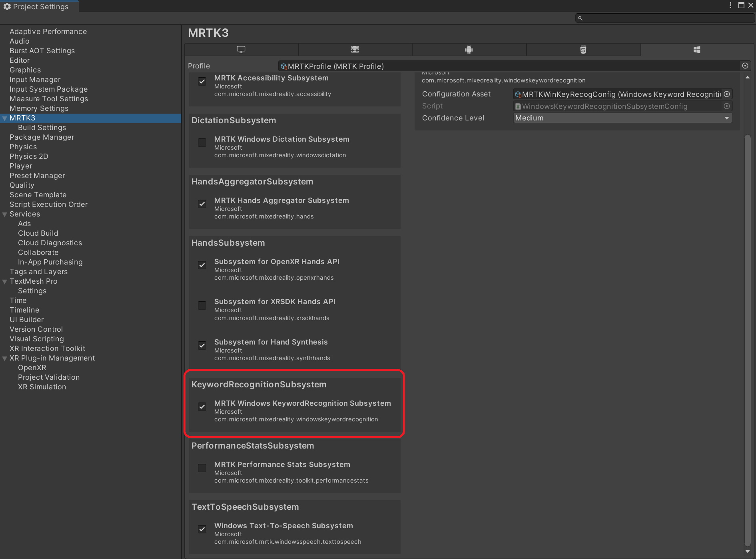Image resolution: width=756 pixels, height=559 pixels.
Task: Click the scrollbar up arrow
Action: [748, 77]
